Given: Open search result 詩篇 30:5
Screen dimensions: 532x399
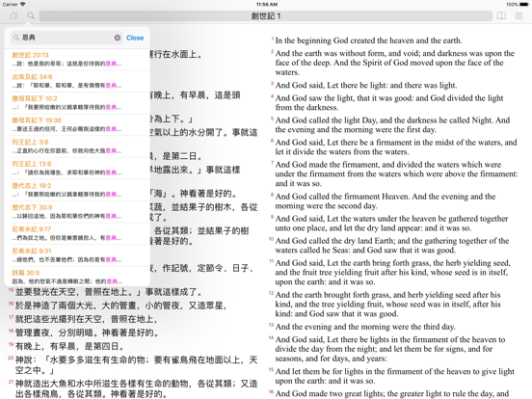Looking at the screenshot, I should [x=77, y=277].
